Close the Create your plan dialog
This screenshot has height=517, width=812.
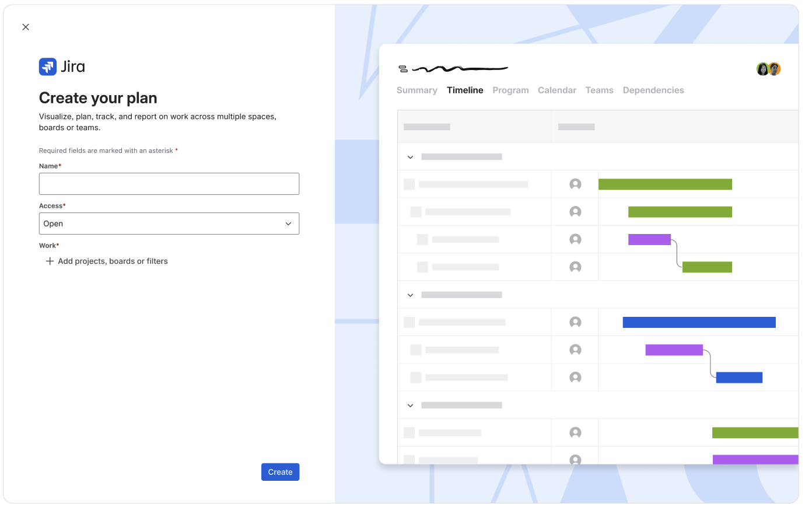(x=26, y=27)
